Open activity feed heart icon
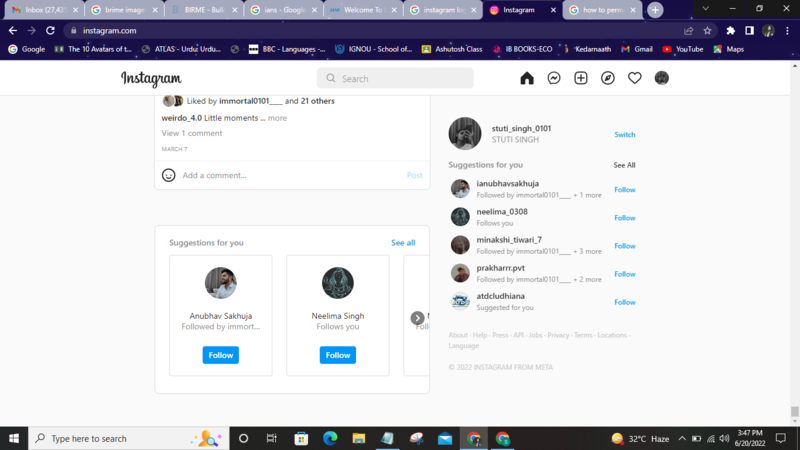800x450 pixels. 635,78
